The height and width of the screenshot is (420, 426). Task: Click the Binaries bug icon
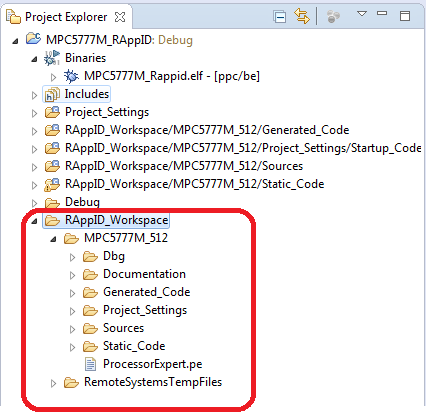(52, 58)
